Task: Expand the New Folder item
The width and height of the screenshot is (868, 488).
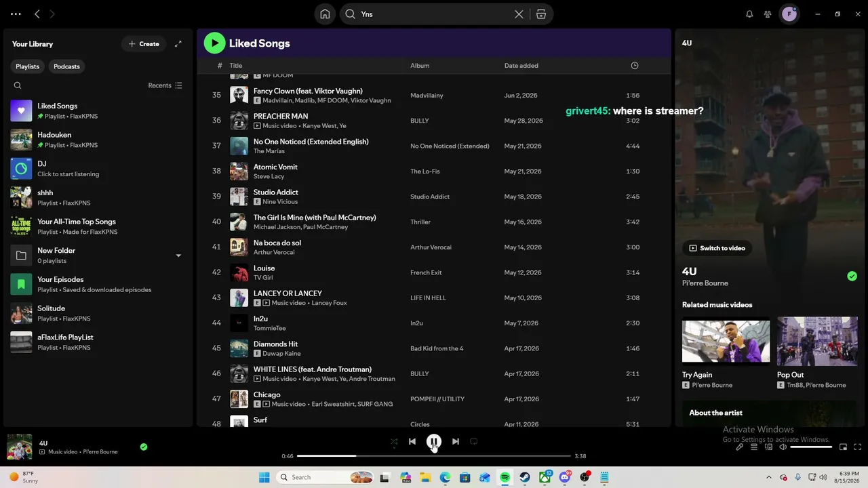Action: [178, 256]
